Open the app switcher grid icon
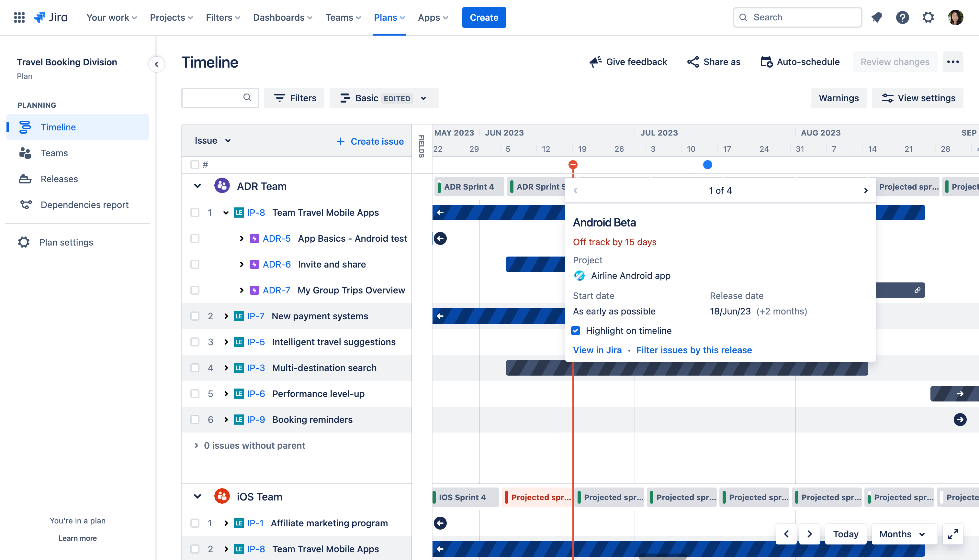 (x=19, y=17)
